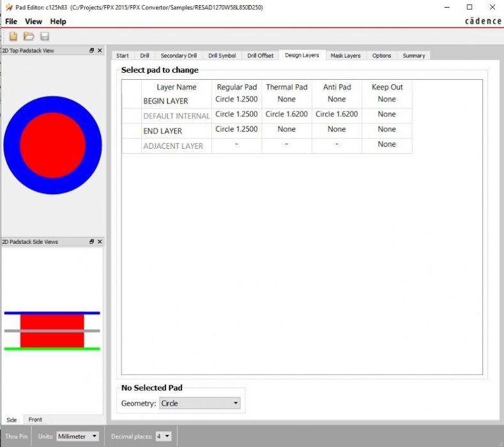Open the View menu

click(33, 22)
